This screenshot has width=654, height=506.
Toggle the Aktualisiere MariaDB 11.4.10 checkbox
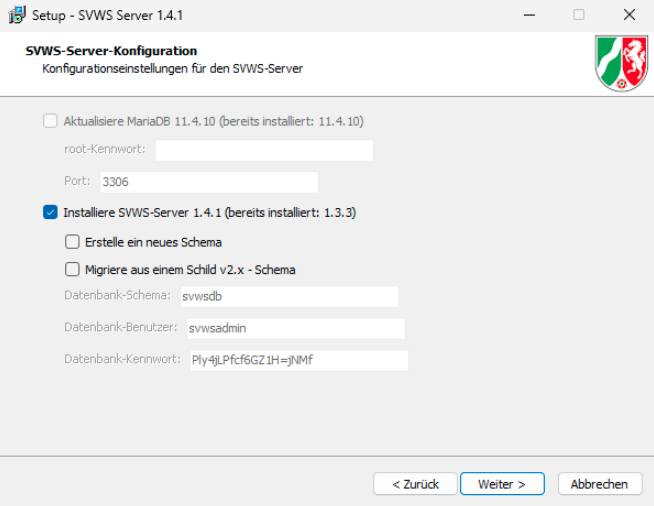(x=50, y=121)
